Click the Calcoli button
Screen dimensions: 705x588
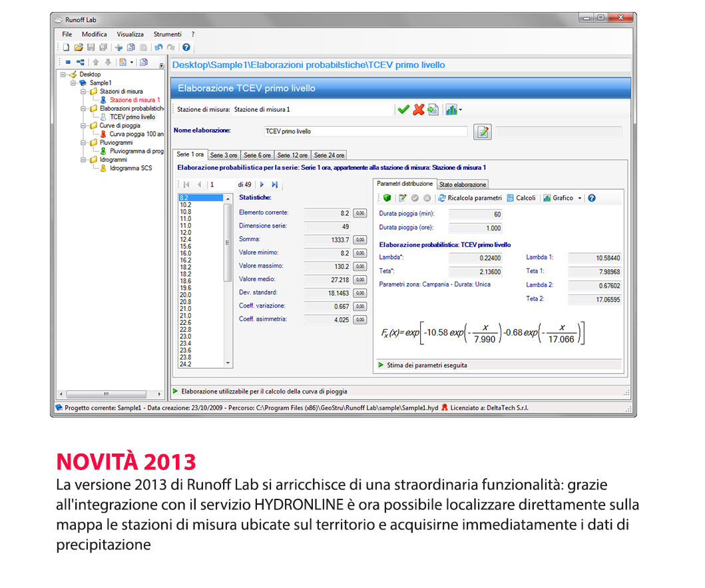[x=521, y=198]
